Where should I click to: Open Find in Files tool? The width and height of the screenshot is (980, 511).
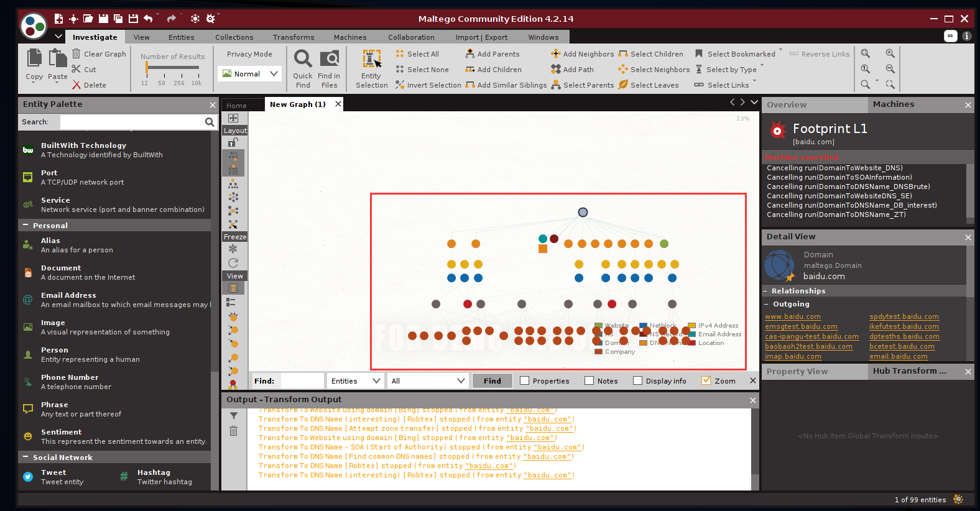(329, 69)
